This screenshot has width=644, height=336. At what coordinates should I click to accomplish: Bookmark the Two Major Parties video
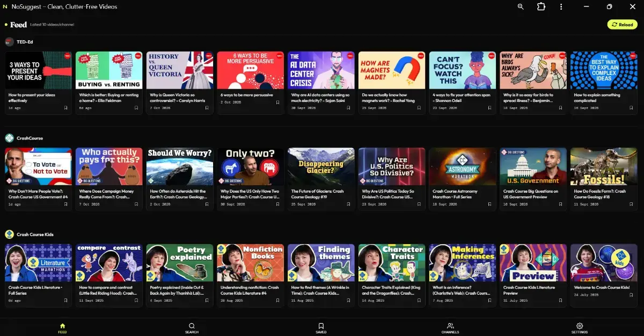tap(278, 204)
